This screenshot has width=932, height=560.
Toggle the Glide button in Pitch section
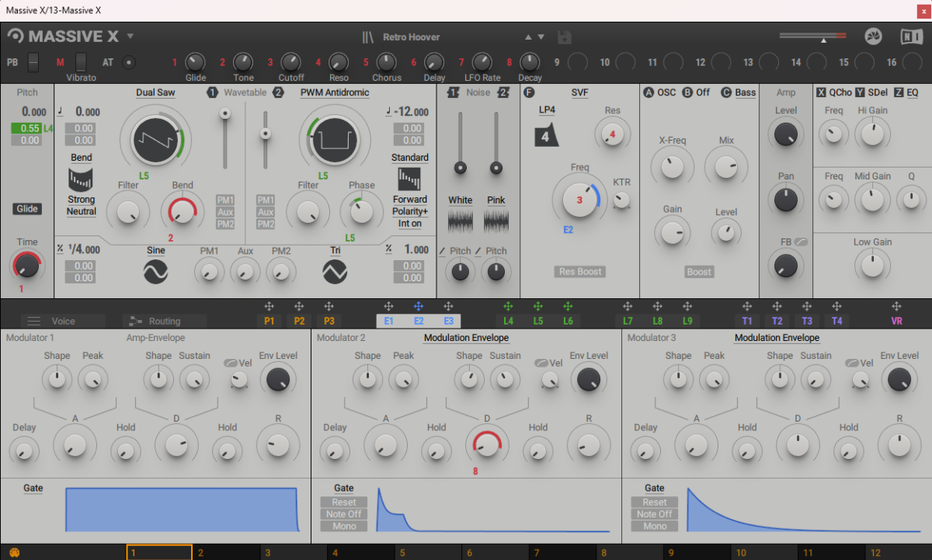coord(27,209)
